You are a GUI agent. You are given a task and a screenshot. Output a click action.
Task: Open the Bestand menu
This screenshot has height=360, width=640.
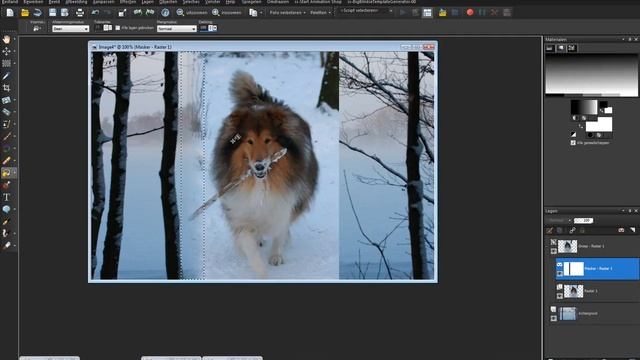tap(10, 2)
